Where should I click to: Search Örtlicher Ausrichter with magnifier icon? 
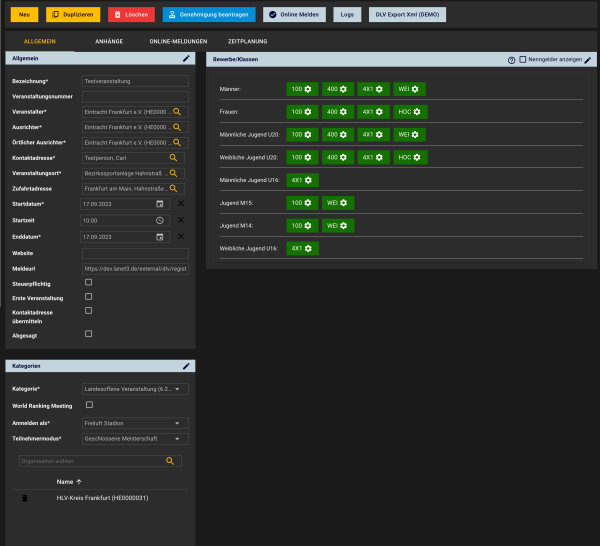177,142
